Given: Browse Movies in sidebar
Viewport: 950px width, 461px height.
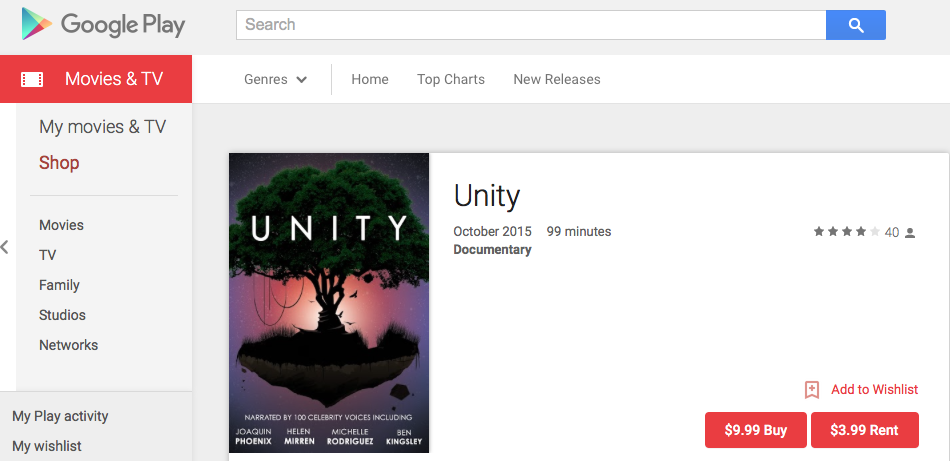Looking at the screenshot, I should pyautogui.click(x=61, y=225).
